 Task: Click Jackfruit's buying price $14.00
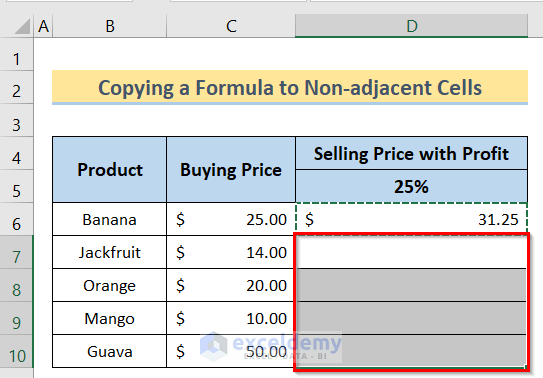tap(231, 252)
